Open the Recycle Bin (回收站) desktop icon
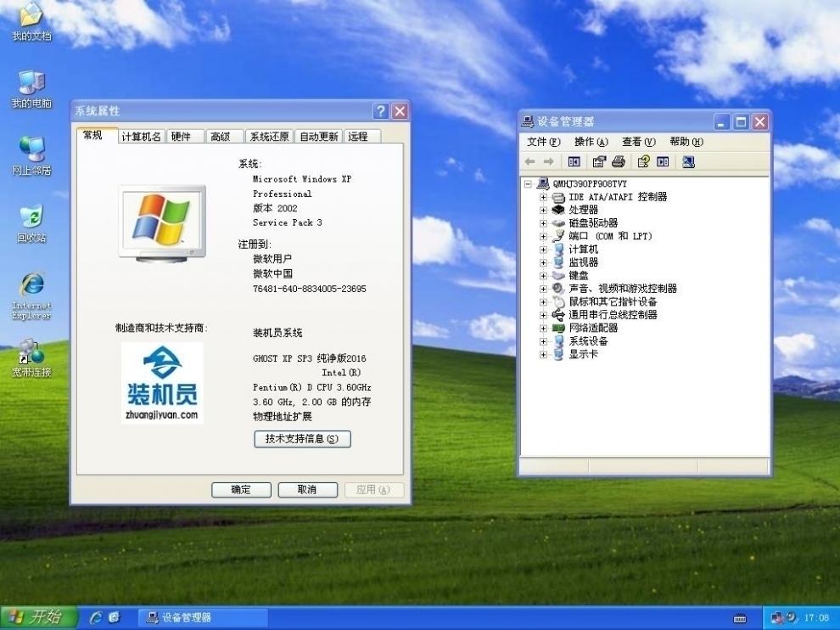 tap(31, 221)
